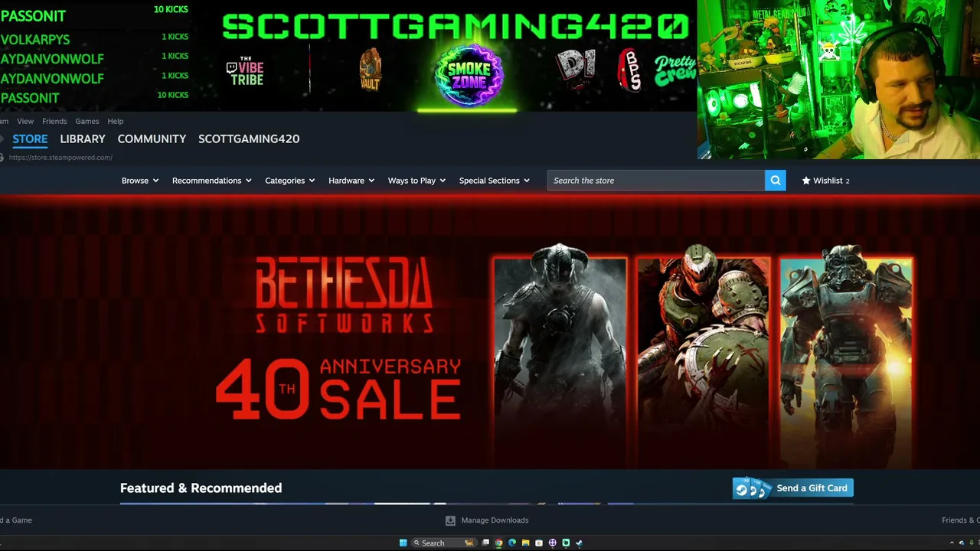Open Google Chrome from the taskbar
The width and height of the screenshot is (980, 551).
click(x=498, y=543)
